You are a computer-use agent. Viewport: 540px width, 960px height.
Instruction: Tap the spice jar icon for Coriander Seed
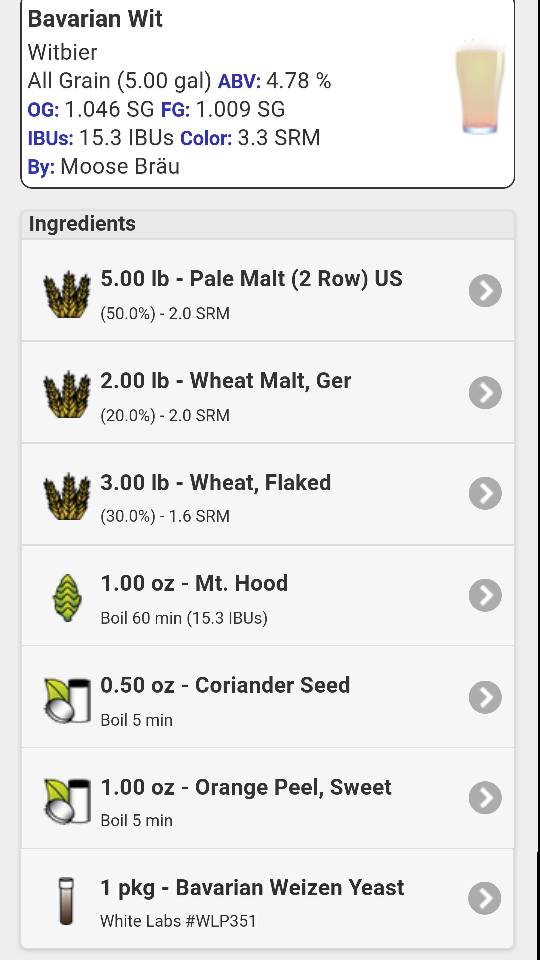point(67,700)
